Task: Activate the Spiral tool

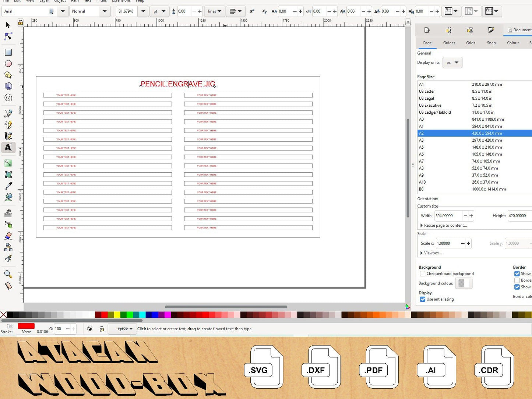Action: click(x=8, y=98)
